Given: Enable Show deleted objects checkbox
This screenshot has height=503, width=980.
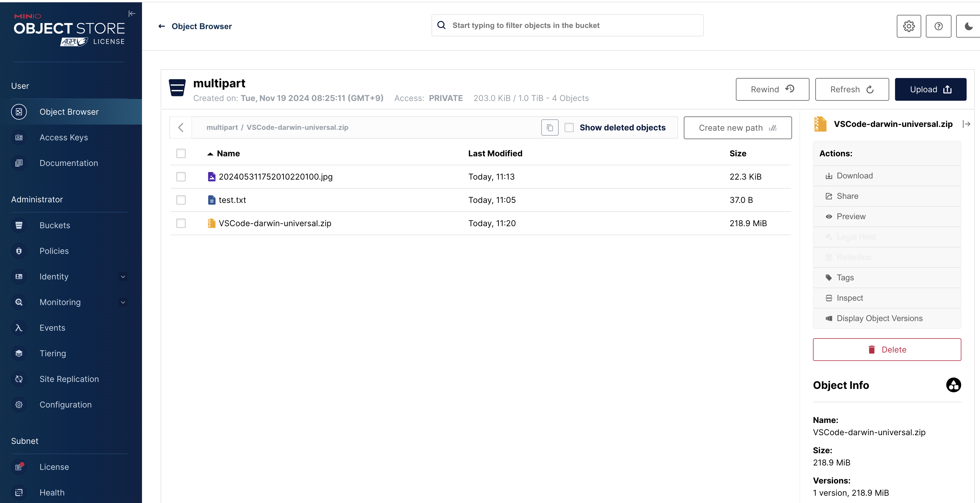Looking at the screenshot, I should (x=569, y=128).
